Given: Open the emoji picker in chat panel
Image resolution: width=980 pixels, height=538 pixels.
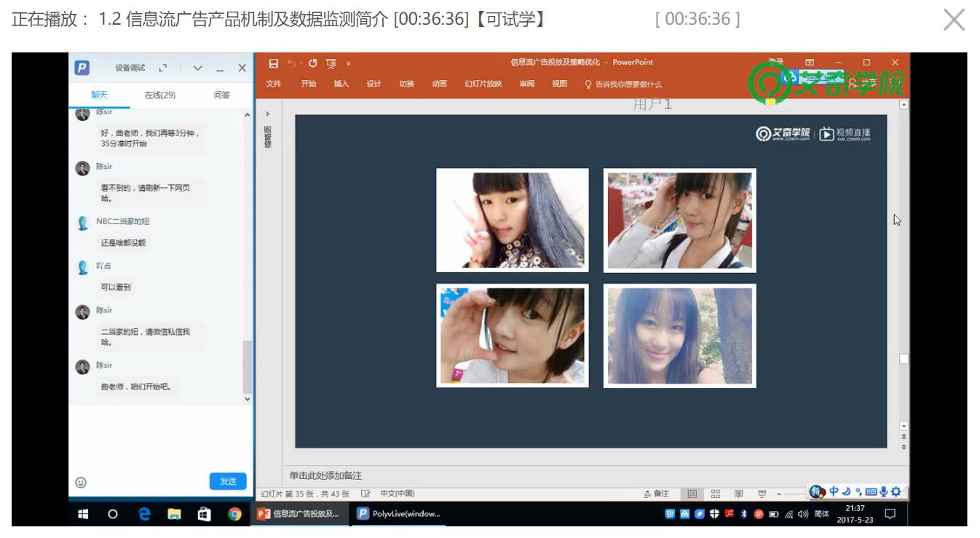Looking at the screenshot, I should pyautogui.click(x=81, y=482).
